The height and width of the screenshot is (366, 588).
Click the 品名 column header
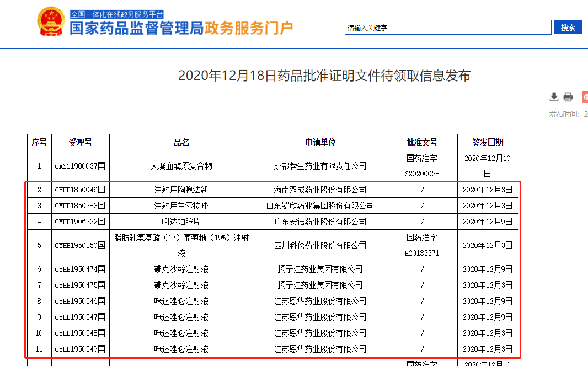tap(181, 142)
